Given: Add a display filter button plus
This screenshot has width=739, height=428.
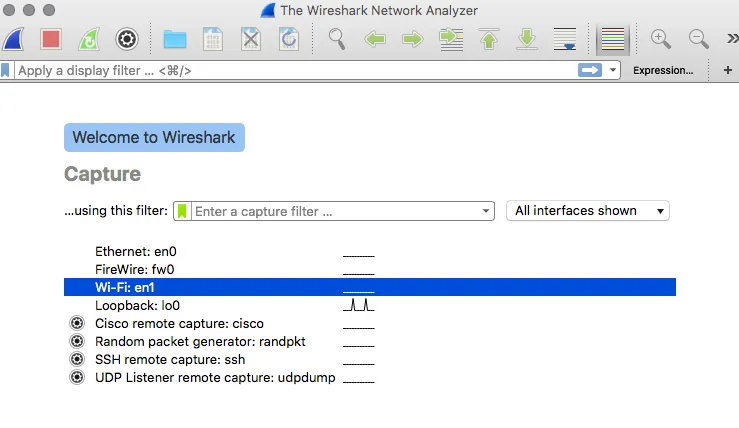Looking at the screenshot, I should [x=728, y=70].
